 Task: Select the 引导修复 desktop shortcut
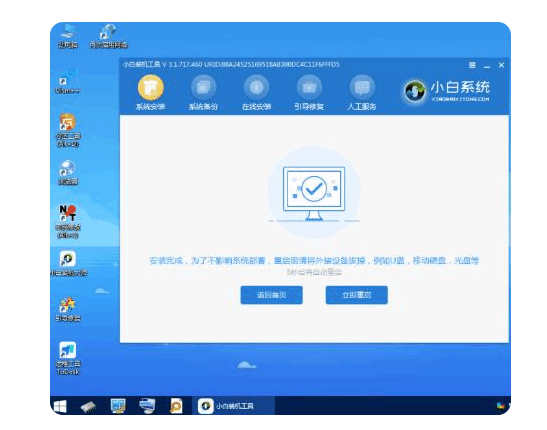click(68, 309)
